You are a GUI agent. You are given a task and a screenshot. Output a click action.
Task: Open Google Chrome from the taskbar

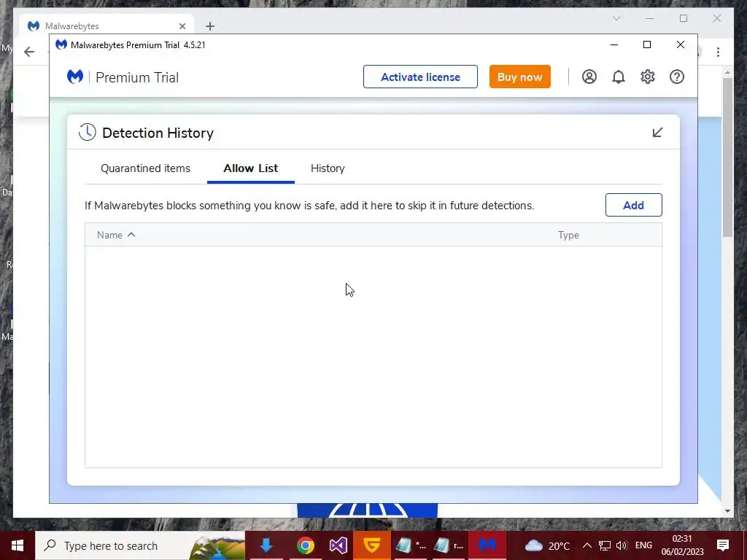[306, 545]
